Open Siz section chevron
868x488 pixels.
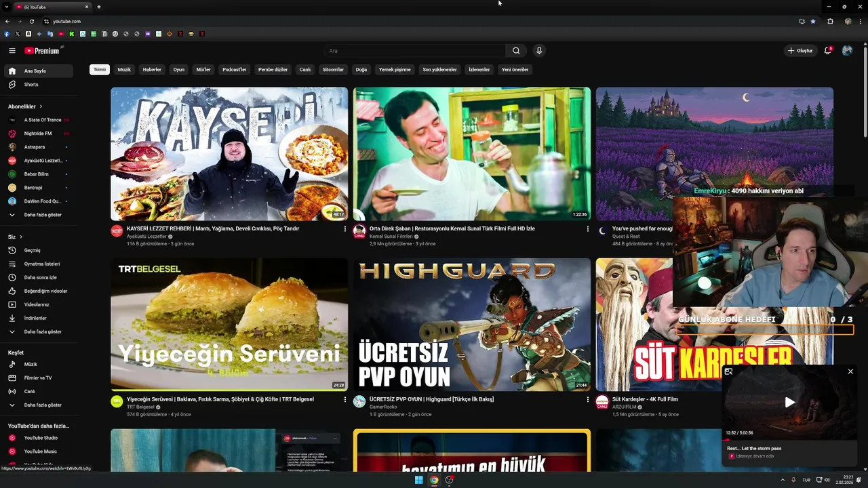[21, 237]
